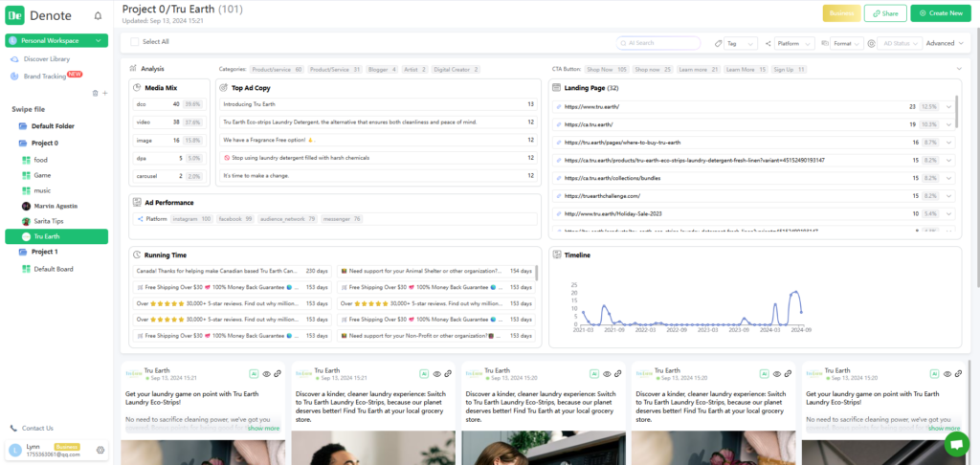This screenshot has height=465, width=980.
Task: Click the Brand Tracking icon
Action: coord(14,77)
